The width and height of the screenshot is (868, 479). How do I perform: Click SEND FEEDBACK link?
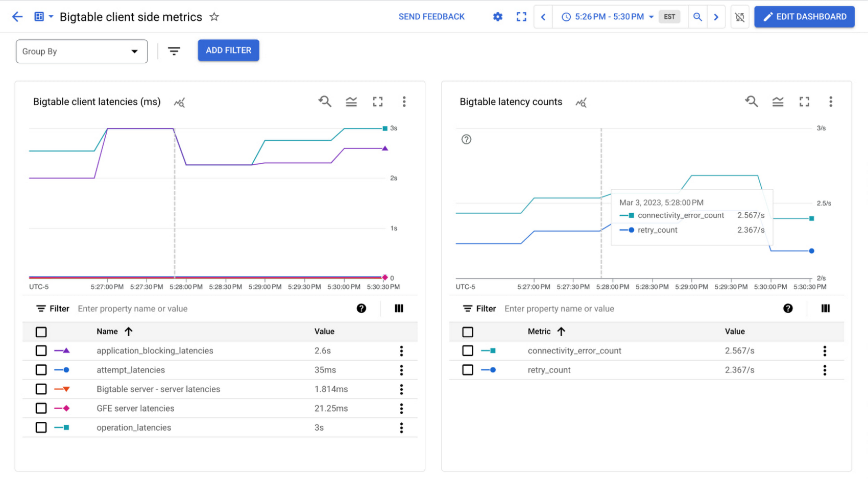point(431,17)
